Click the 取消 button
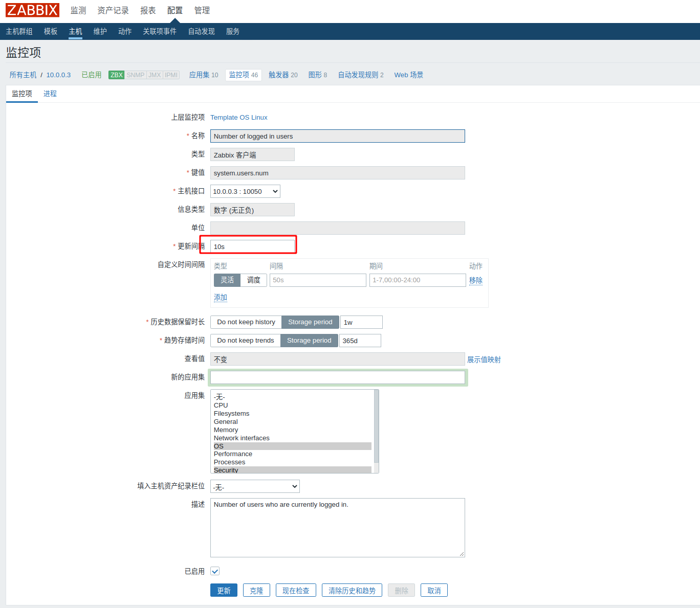This screenshot has height=608, width=700. [434, 590]
